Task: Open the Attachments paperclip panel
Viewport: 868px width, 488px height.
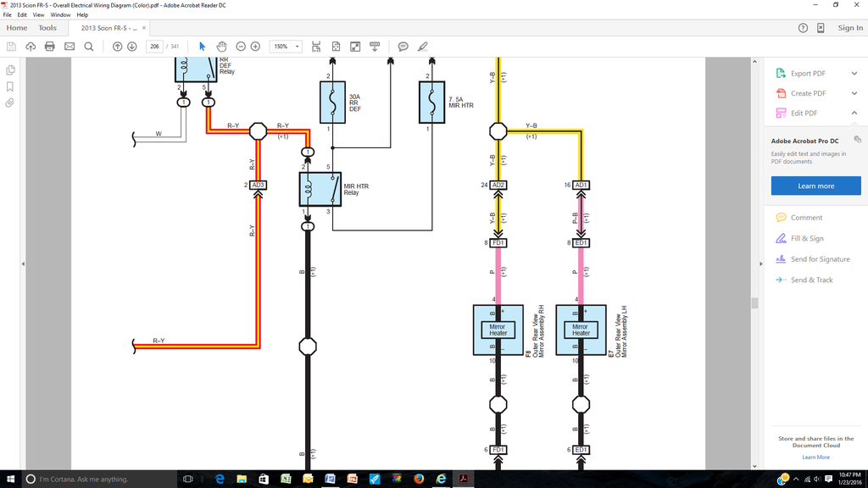Action: [x=10, y=103]
